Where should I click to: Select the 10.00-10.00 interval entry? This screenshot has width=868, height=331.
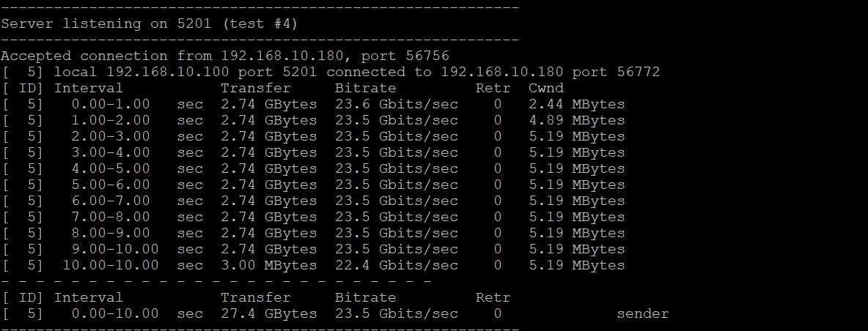click(x=110, y=265)
